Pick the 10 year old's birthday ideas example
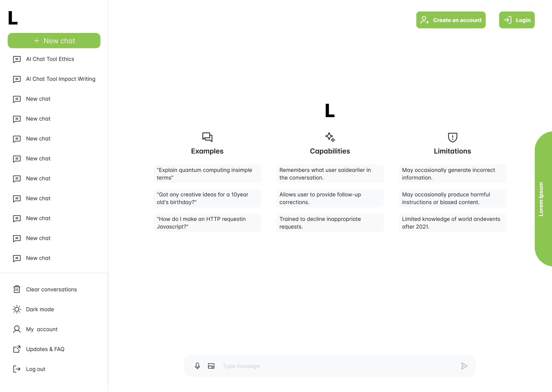Screen dimensions: 552x392 tap(207, 198)
